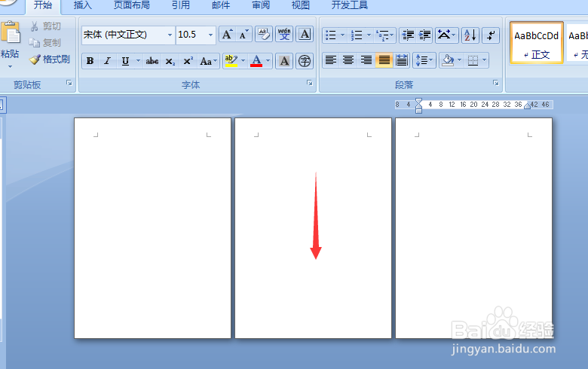Open the 邮件 (Mailings) tab
The width and height of the screenshot is (588, 369).
(x=221, y=5)
